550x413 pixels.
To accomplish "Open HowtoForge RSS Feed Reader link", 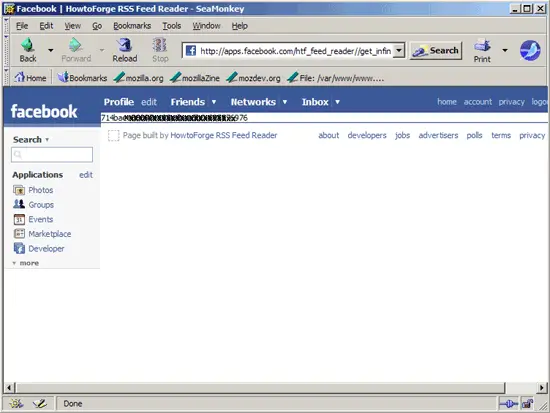I will tap(224, 135).
